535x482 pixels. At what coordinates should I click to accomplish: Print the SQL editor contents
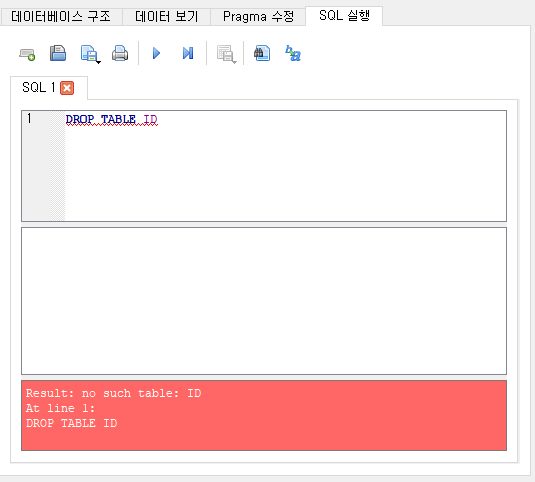click(x=120, y=53)
